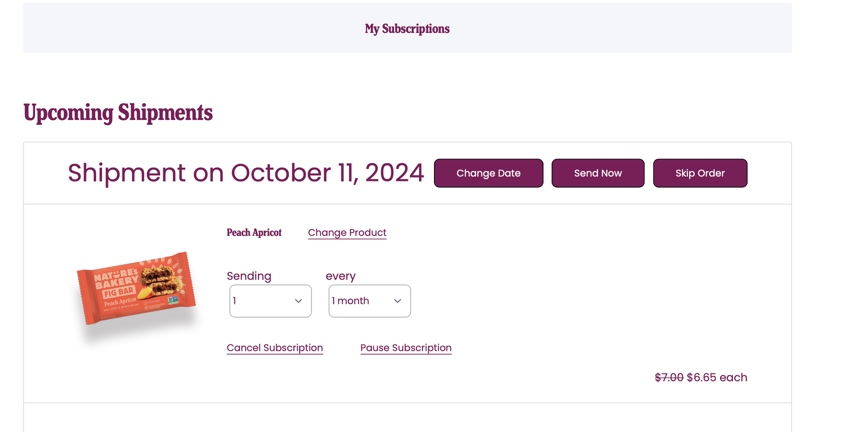This screenshot has width=868, height=432.
Task: Click the 'Sending' field label
Action: click(x=249, y=276)
